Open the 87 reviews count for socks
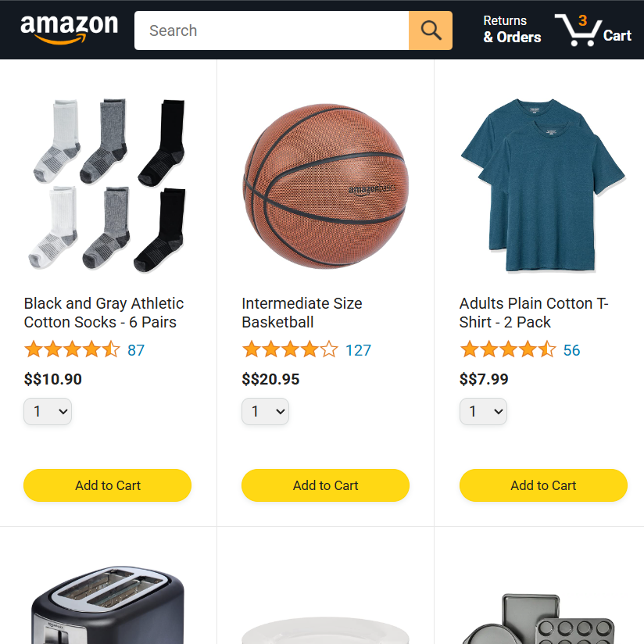 [136, 350]
